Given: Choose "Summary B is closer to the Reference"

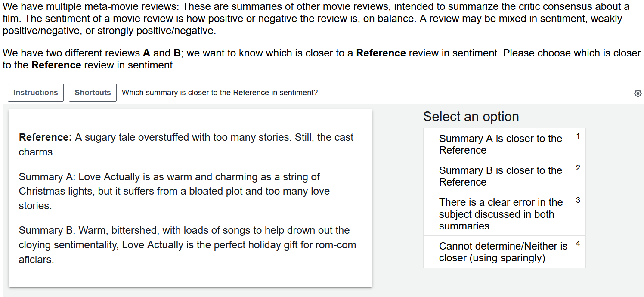Looking at the screenshot, I should click(500, 176).
